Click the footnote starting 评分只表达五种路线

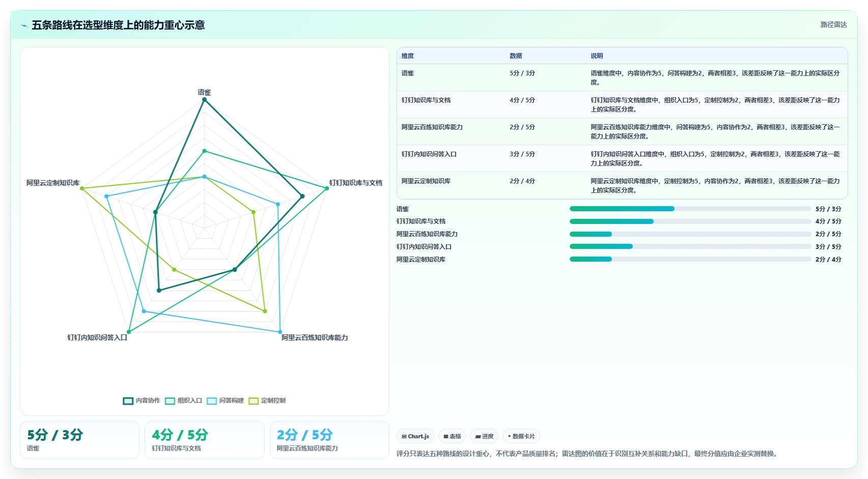[x=588, y=454]
